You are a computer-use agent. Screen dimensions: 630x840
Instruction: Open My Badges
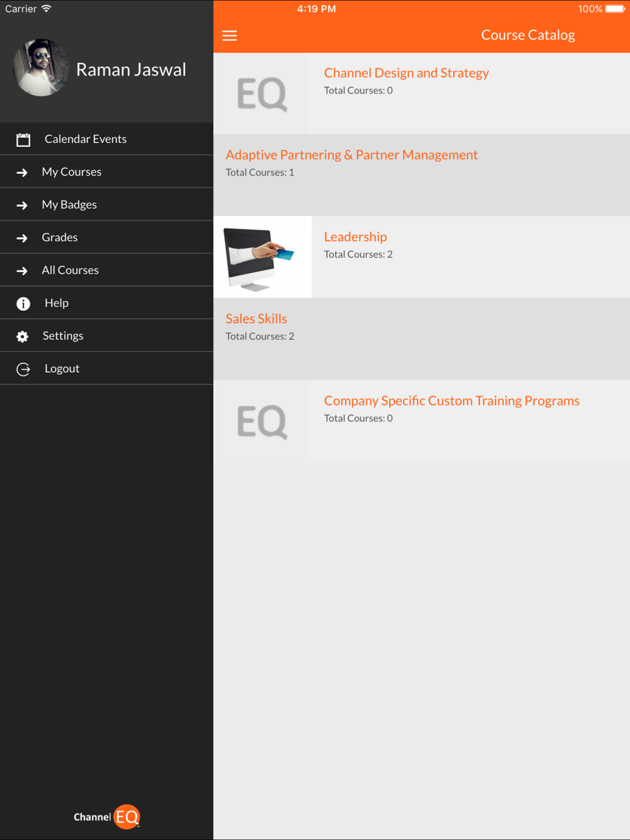click(x=106, y=205)
